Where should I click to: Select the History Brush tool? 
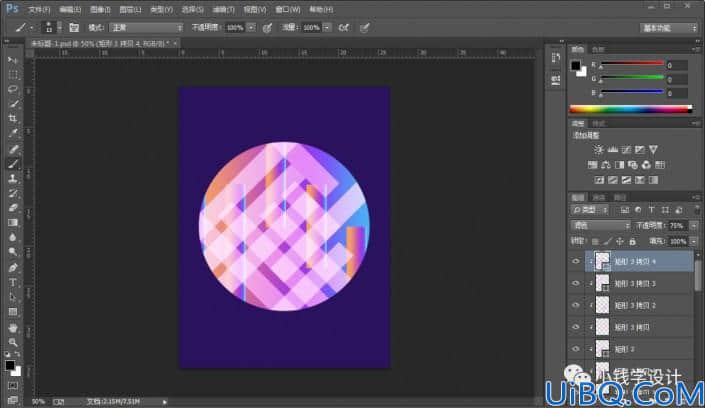(x=13, y=193)
